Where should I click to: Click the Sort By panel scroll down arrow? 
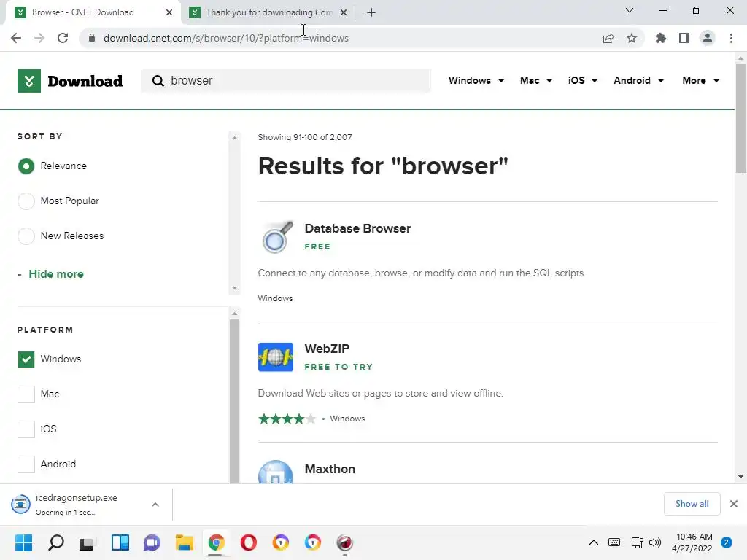point(234,288)
